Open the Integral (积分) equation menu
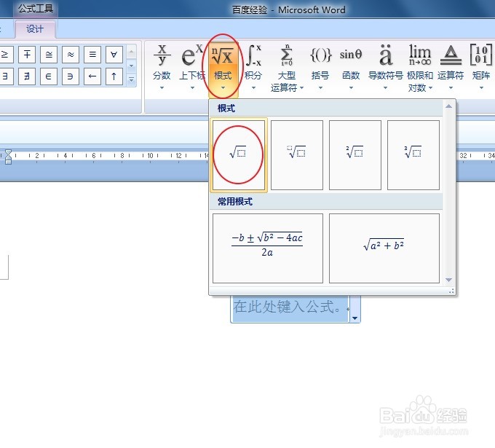Image resolution: width=495 pixels, height=448 pixels. coord(253,67)
